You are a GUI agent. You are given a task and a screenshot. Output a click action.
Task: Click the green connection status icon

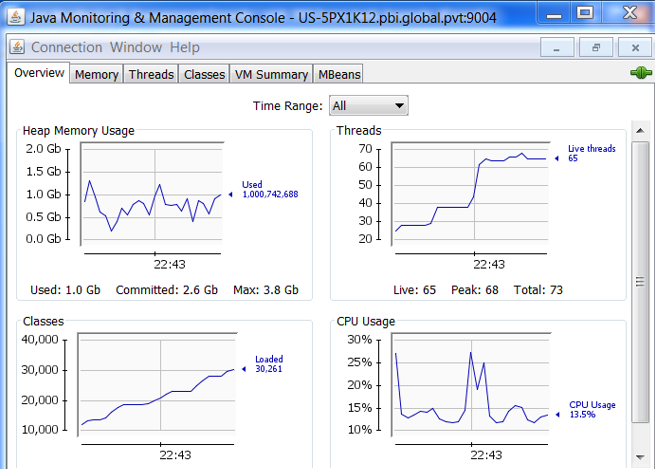click(640, 74)
